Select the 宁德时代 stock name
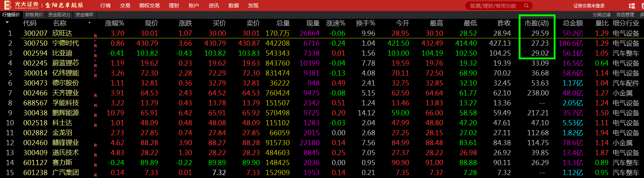 click(x=66, y=43)
